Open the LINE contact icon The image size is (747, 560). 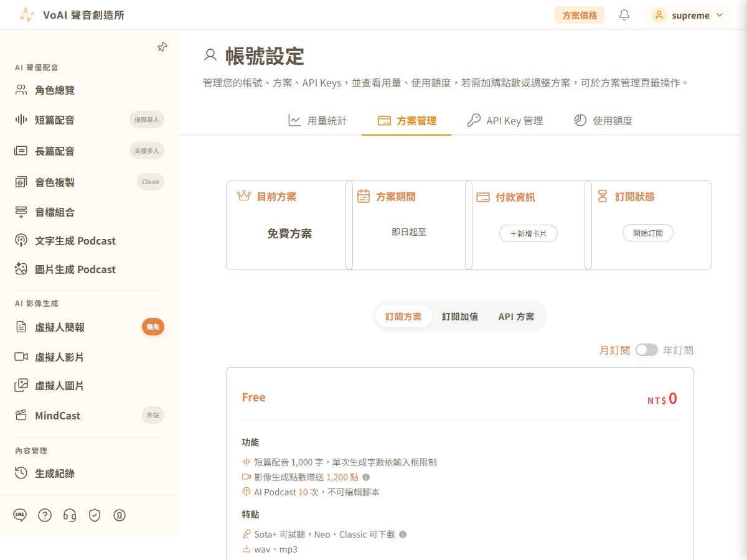20,515
